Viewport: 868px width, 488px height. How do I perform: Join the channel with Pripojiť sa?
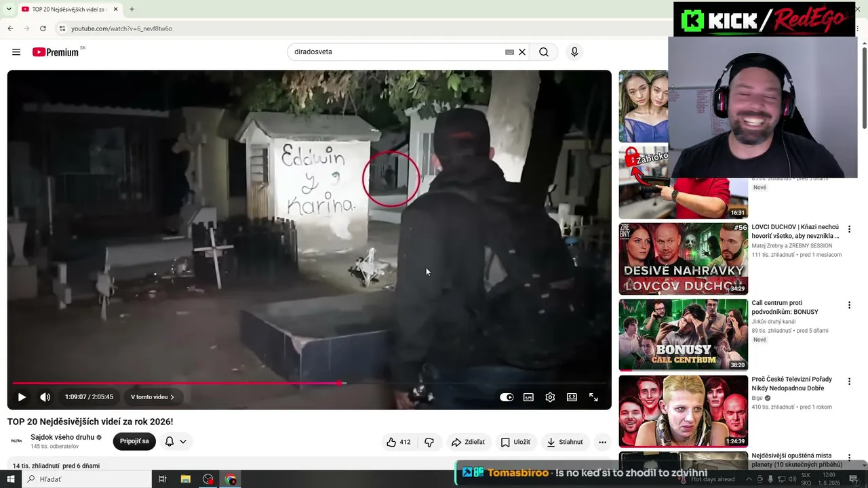point(134,441)
